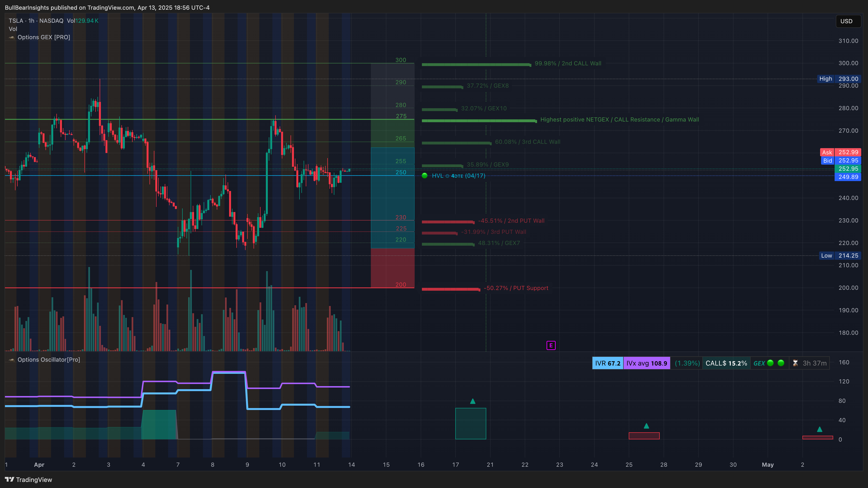Click the 32.07% / GEX10 label

tap(484, 108)
